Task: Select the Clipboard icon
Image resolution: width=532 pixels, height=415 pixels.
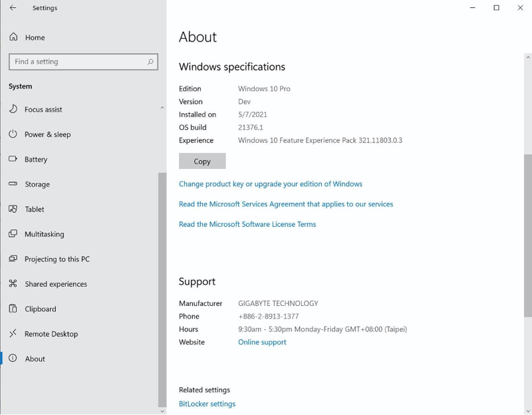Action: point(13,309)
